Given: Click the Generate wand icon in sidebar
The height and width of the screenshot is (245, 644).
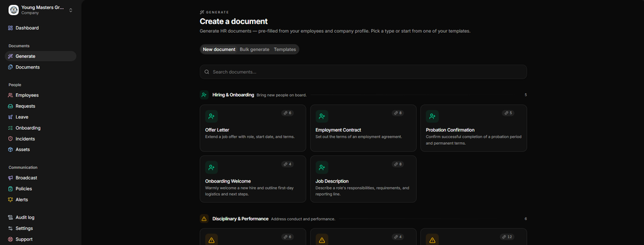Looking at the screenshot, I should click(11, 56).
